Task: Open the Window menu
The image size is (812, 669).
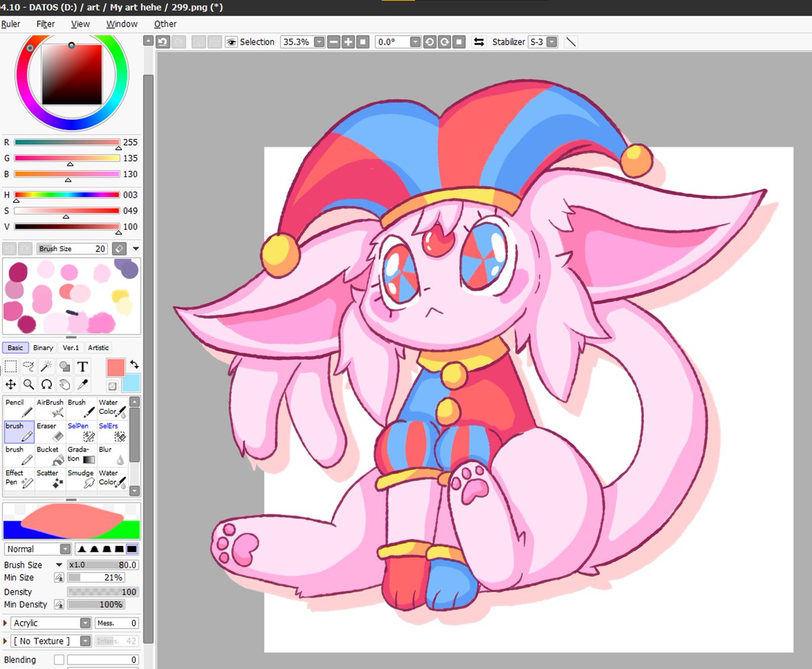Action: tap(122, 24)
